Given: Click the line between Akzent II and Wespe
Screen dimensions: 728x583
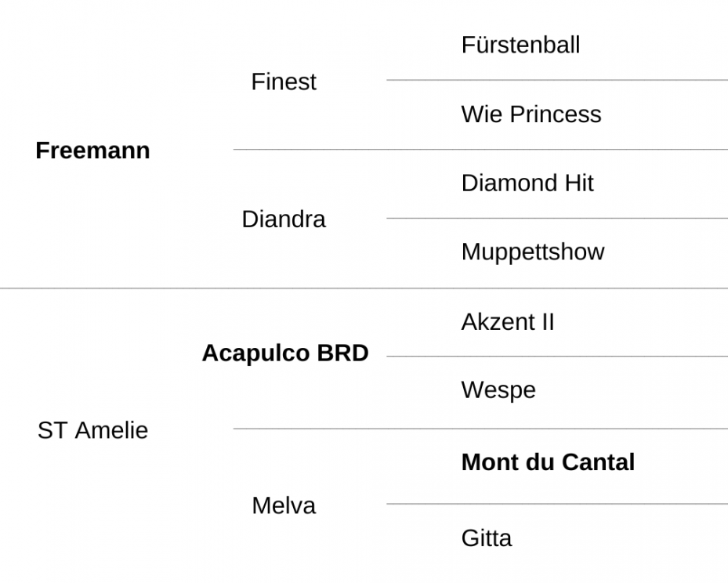Looking at the screenshot, I should pyautogui.click(x=557, y=357).
